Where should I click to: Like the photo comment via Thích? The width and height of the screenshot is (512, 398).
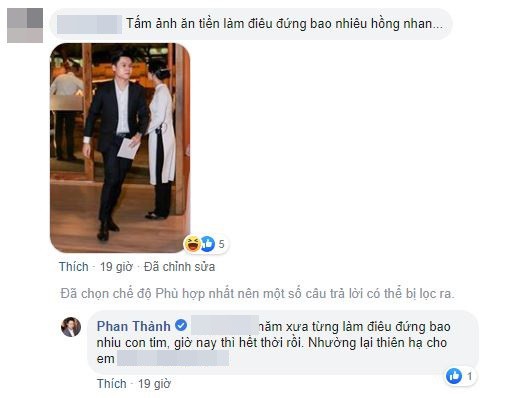(x=74, y=267)
